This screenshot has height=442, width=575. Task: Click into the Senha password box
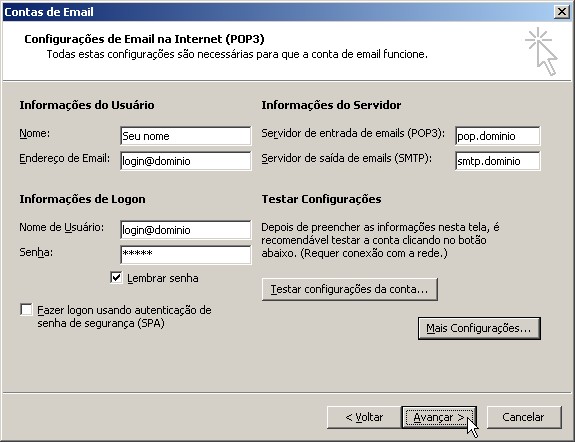(x=186, y=255)
